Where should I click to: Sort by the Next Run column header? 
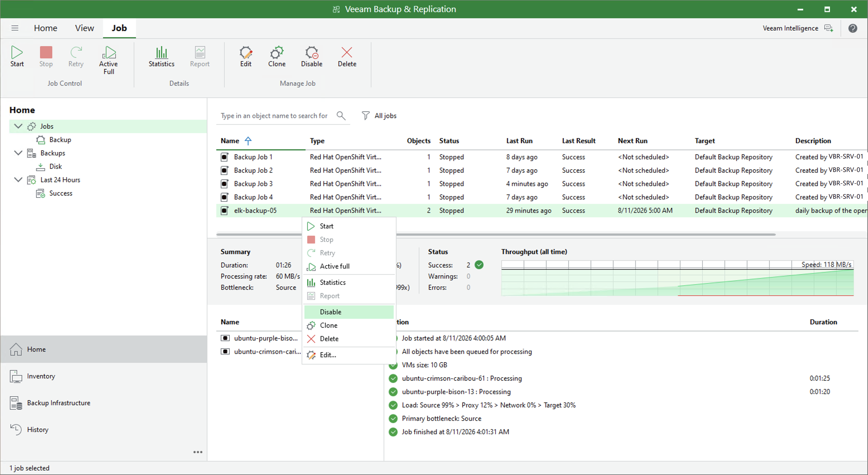pyautogui.click(x=633, y=141)
